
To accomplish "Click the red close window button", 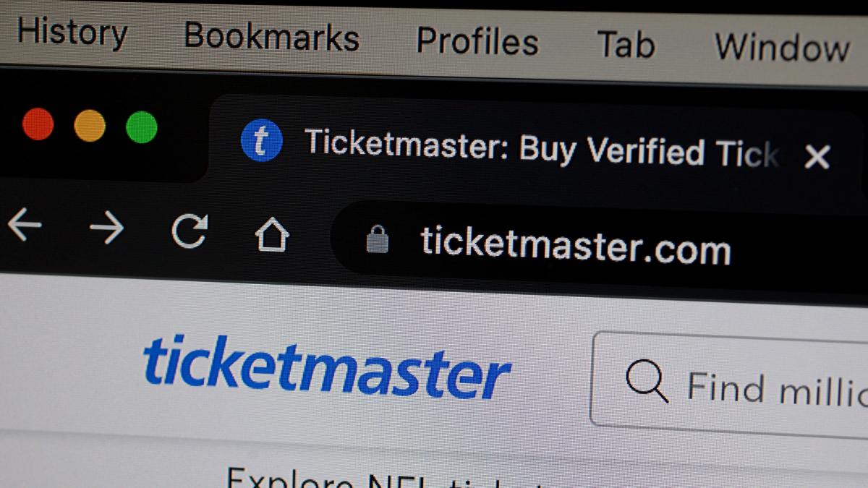I will 38,124.
